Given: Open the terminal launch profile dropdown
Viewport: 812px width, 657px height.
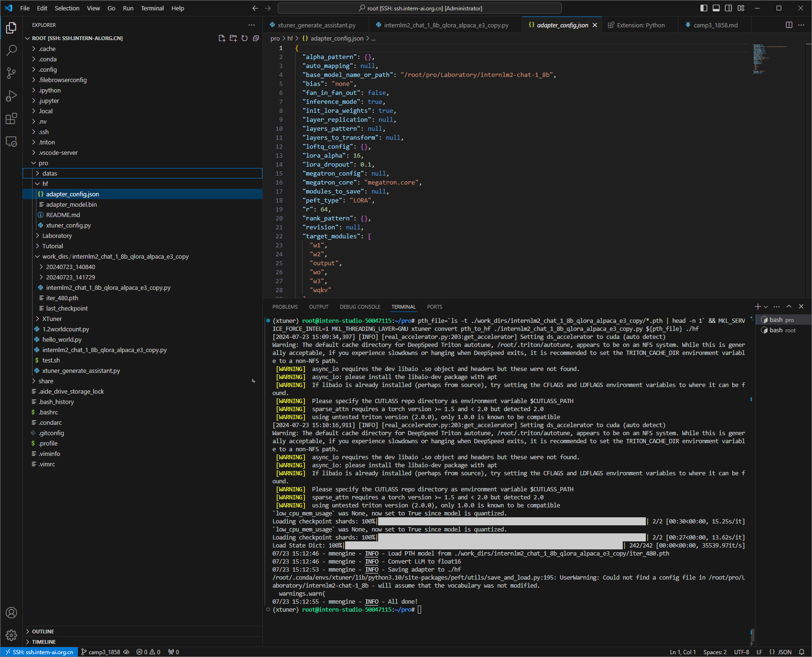Looking at the screenshot, I should [766, 307].
